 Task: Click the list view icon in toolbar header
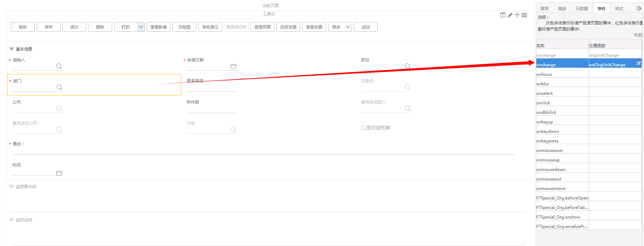(x=524, y=15)
